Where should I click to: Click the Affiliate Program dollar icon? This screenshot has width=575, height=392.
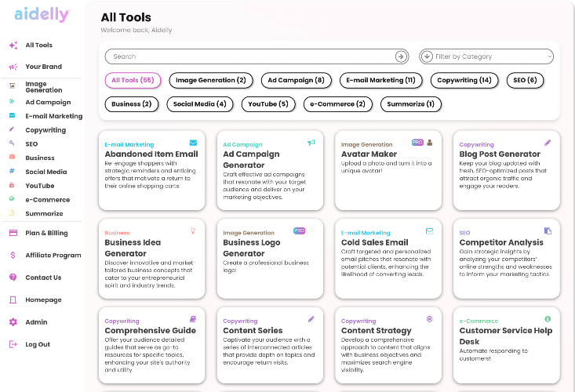coord(13,255)
